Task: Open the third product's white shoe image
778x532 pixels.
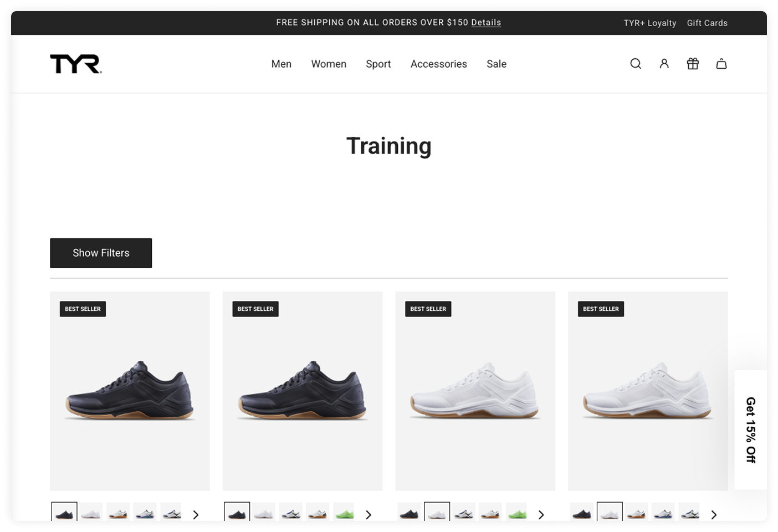Action: 475,391
